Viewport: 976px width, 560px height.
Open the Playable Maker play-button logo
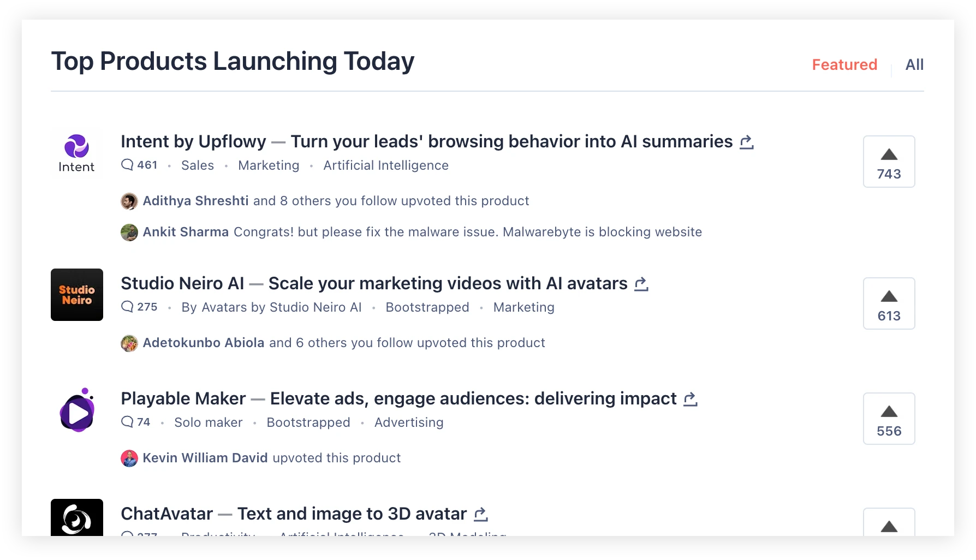tap(77, 410)
